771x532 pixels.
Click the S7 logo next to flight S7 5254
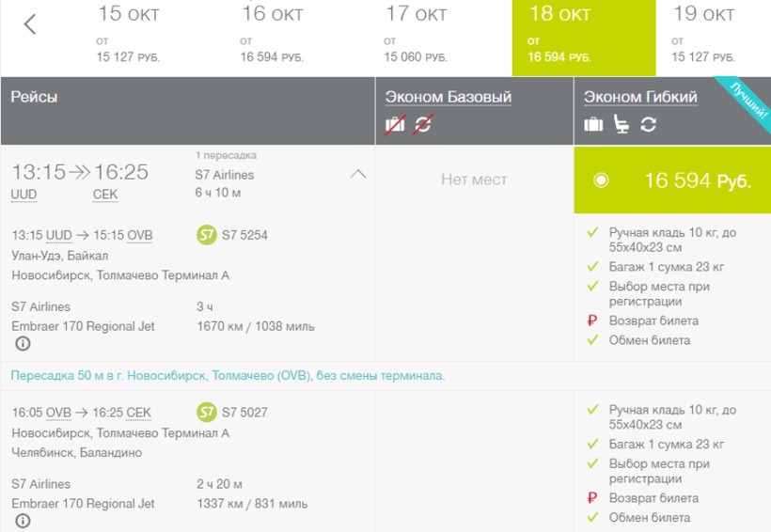pyautogui.click(x=207, y=235)
